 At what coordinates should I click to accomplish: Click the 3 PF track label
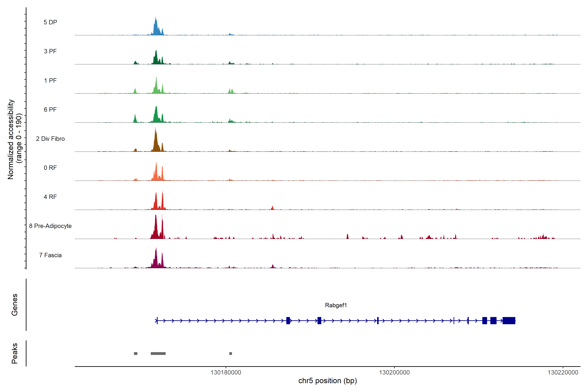(x=50, y=51)
